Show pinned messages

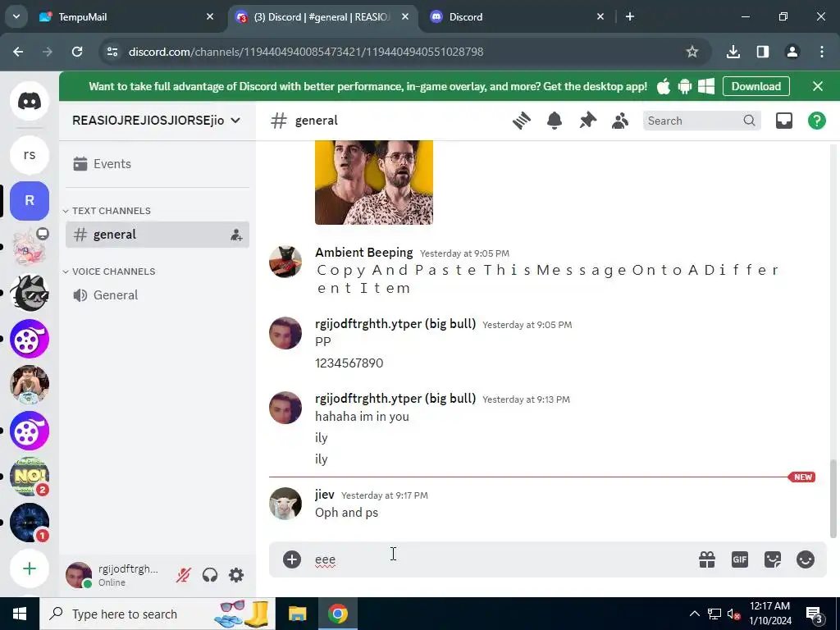(x=587, y=121)
